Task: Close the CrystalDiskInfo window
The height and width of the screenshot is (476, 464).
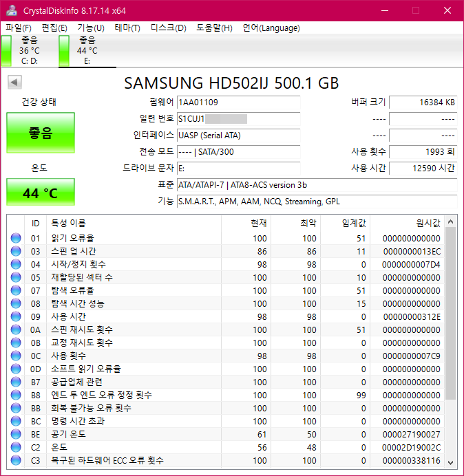Action: coord(447,10)
